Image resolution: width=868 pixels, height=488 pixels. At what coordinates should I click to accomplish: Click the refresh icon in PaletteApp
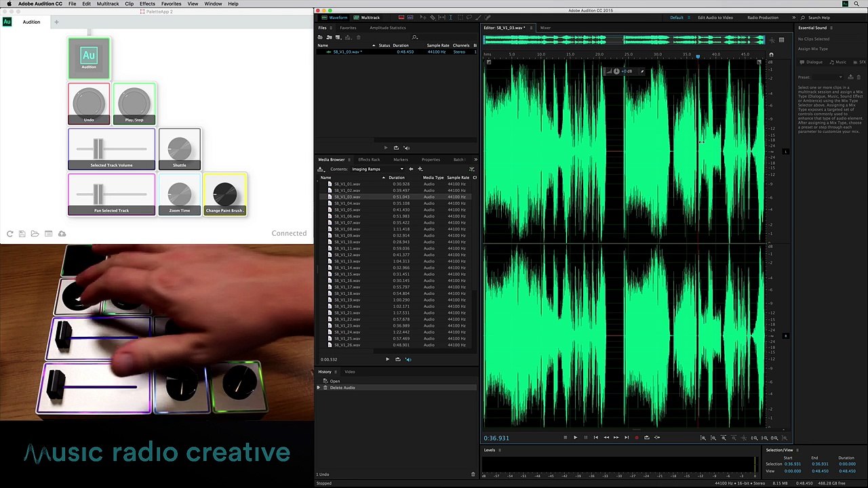pyautogui.click(x=9, y=234)
